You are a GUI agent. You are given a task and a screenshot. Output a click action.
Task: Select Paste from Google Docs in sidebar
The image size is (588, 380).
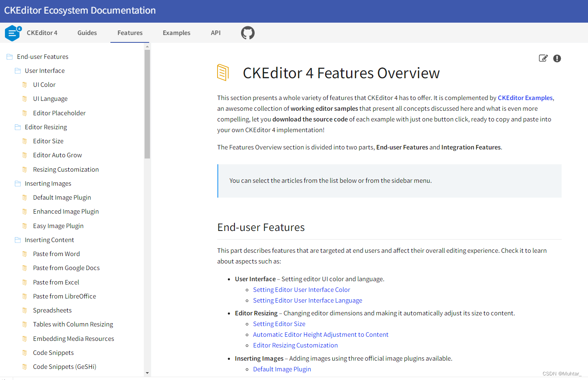(66, 268)
